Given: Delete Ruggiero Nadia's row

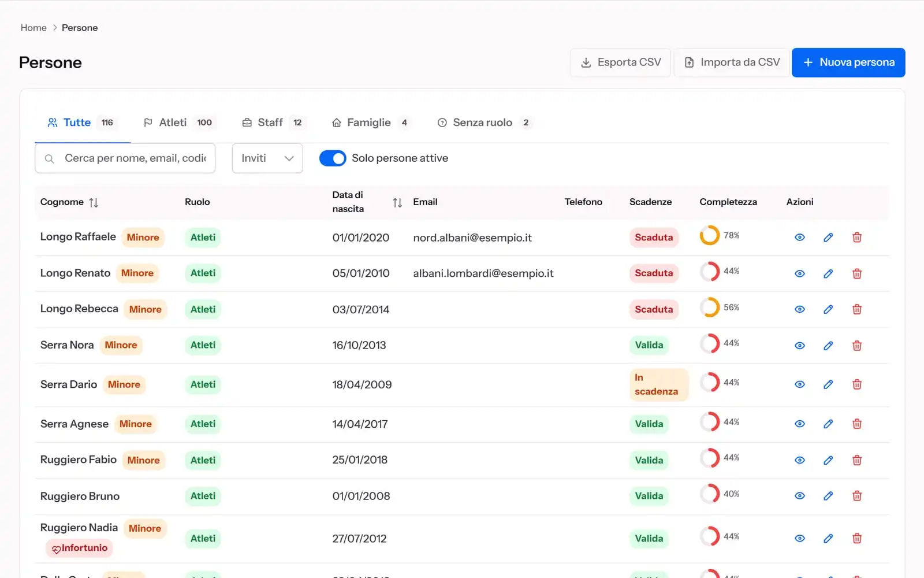Looking at the screenshot, I should click(x=857, y=538).
